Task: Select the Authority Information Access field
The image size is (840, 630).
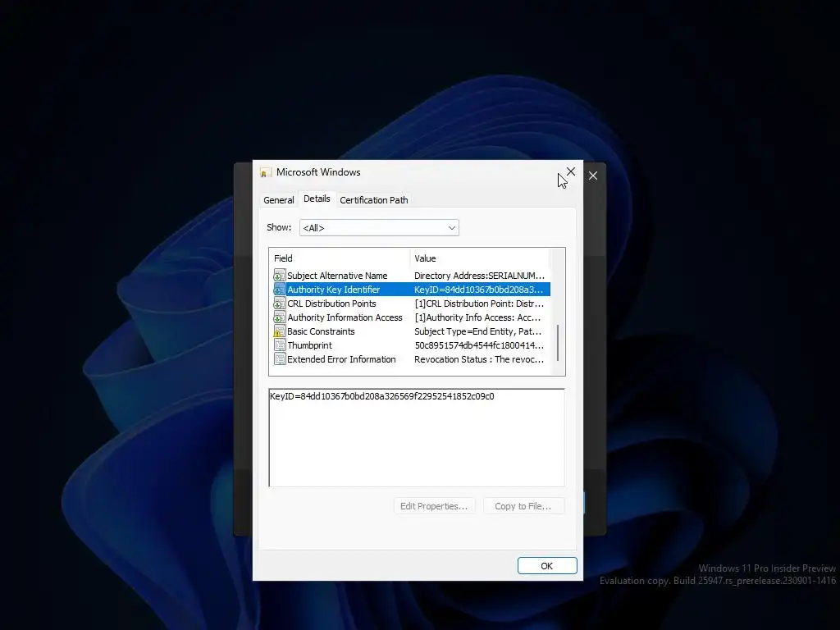Action: (x=345, y=317)
